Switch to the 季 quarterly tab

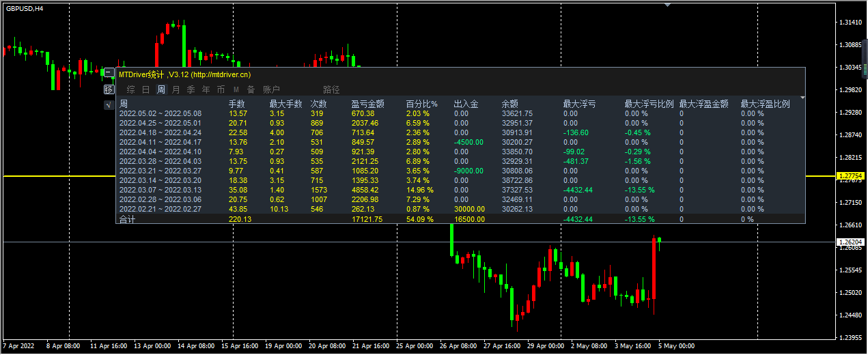tap(191, 89)
